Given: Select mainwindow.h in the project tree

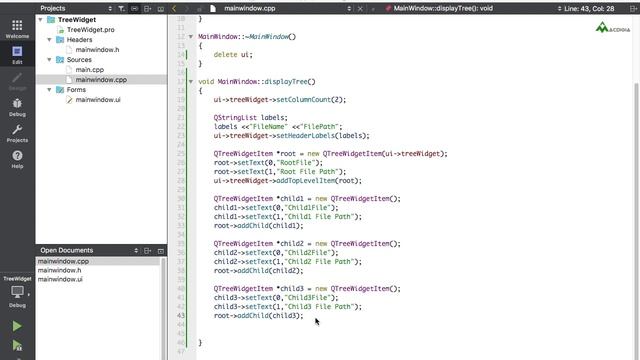Looking at the screenshot, I should (x=97, y=50).
